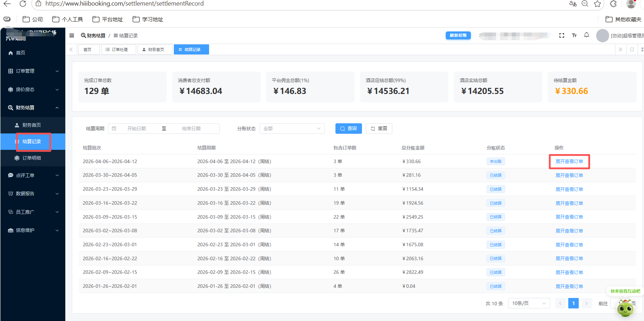Click the refresh icon in tab bar
Viewport: 644px width, 321px height.
(632, 50)
